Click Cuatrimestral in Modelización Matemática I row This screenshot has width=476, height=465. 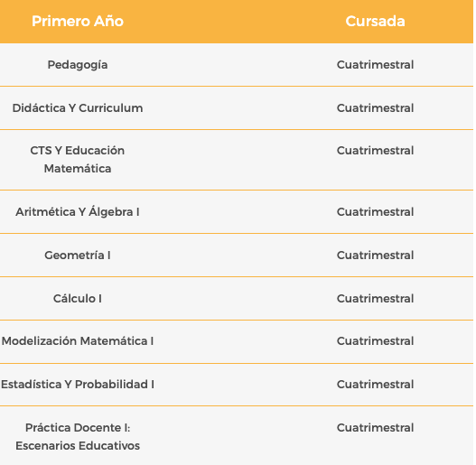click(375, 341)
